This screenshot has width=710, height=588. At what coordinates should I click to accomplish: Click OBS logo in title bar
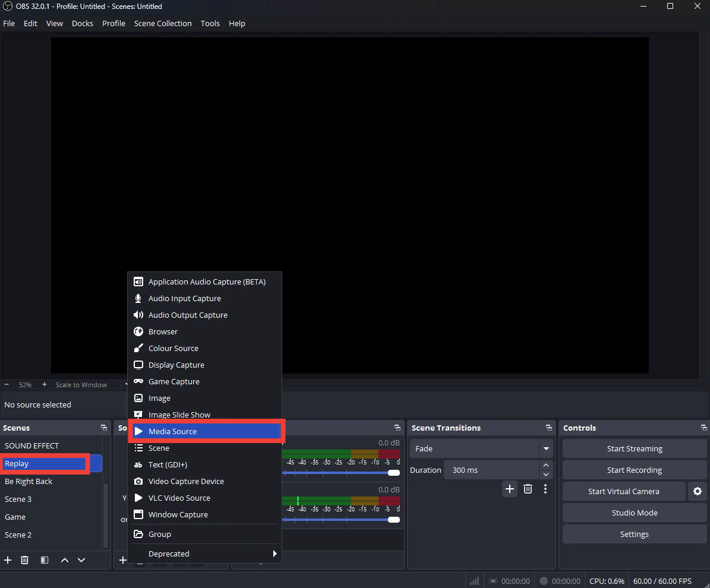click(8, 7)
